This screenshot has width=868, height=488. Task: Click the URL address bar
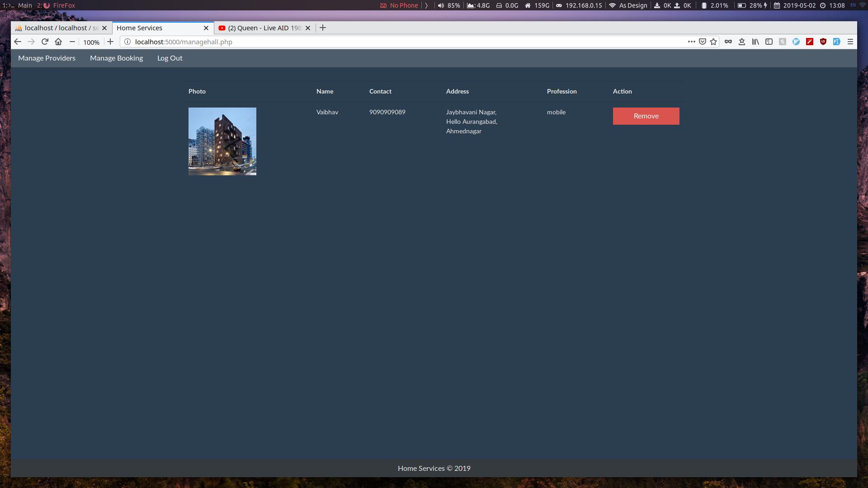(407, 42)
